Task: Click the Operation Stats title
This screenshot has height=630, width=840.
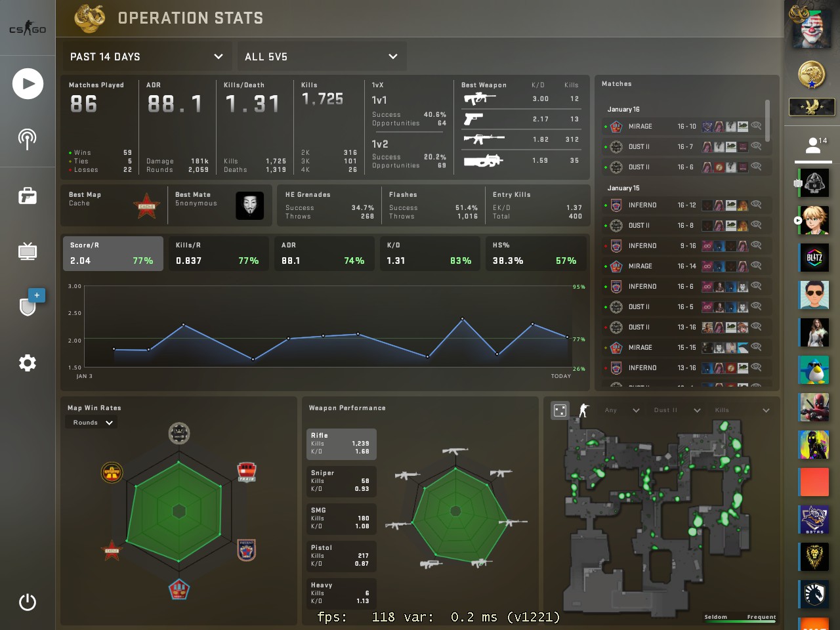Action: pyautogui.click(x=190, y=18)
